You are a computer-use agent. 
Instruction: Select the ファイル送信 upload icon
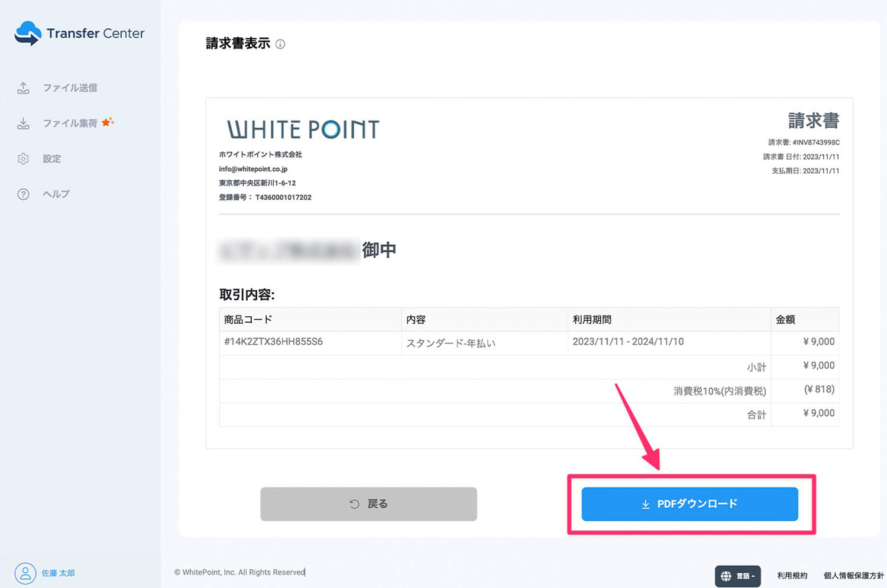point(23,87)
